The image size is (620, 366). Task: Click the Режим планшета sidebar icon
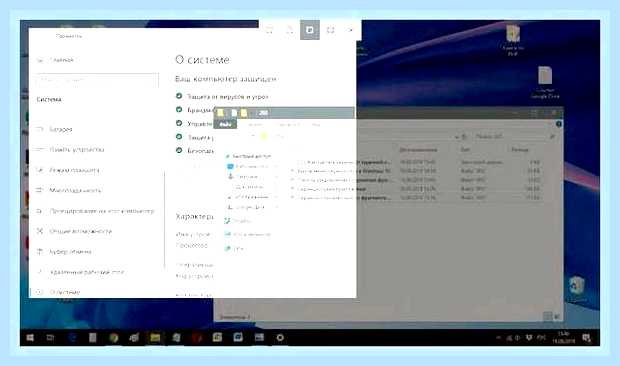pyautogui.click(x=40, y=170)
